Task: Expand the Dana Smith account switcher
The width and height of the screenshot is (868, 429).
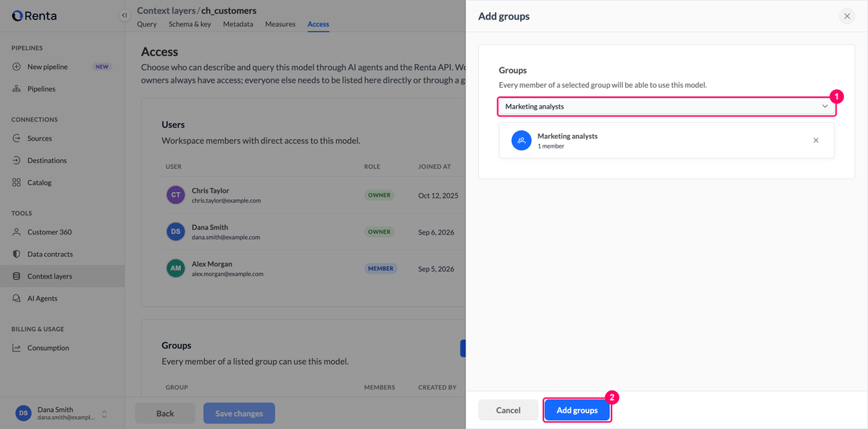Action: (104, 414)
